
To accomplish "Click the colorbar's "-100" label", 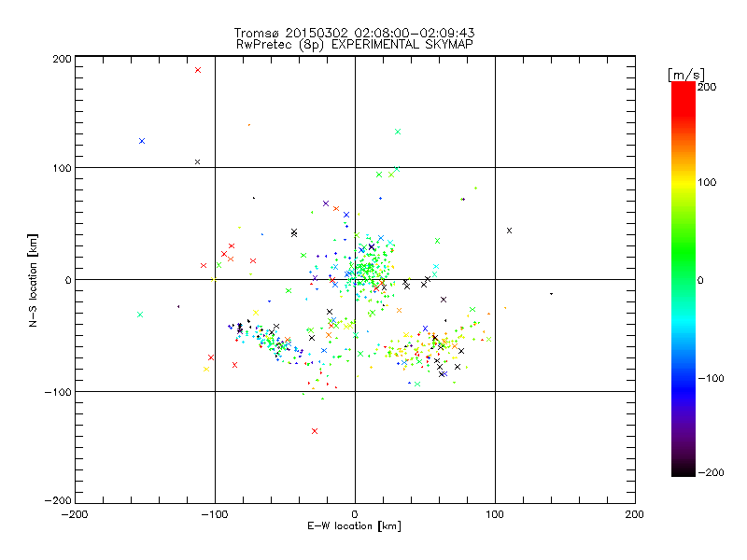I will (x=711, y=378).
